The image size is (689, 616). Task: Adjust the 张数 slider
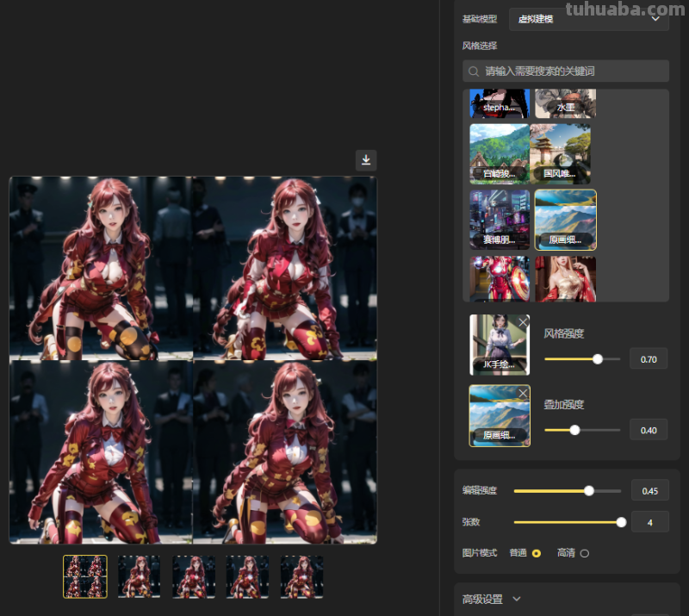pos(621,522)
